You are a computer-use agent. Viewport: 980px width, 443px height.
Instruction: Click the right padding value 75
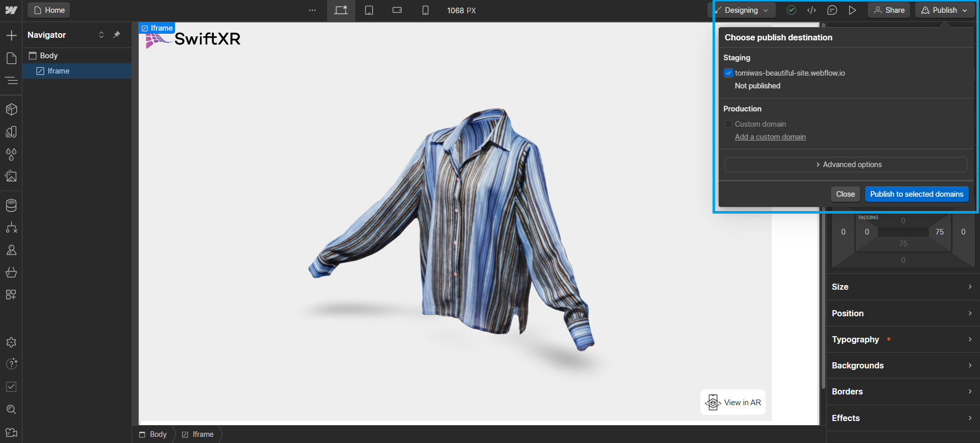click(x=939, y=232)
